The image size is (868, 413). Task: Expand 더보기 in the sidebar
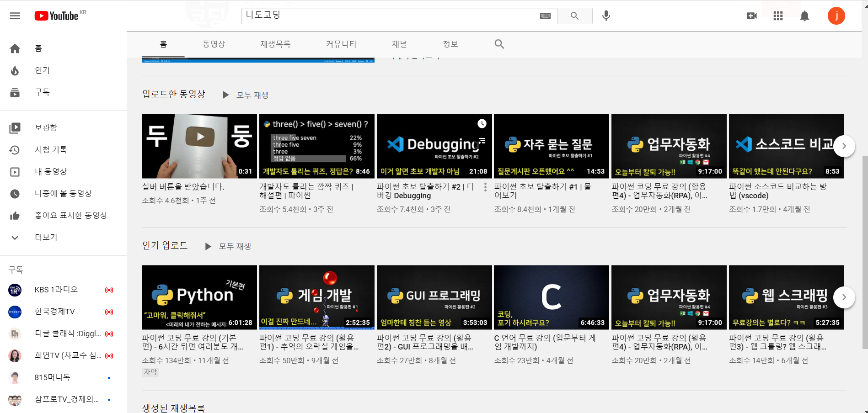(x=63, y=238)
